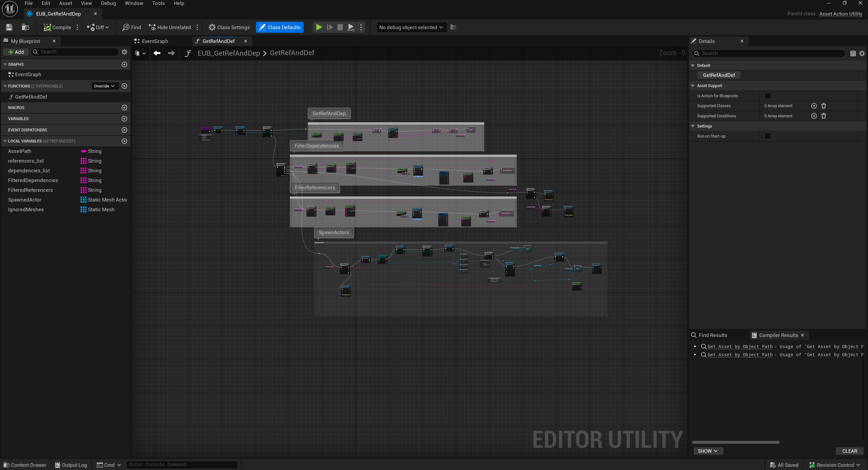Open My Blueprint view options gear
The height and width of the screenshot is (470, 868).
pyautogui.click(x=124, y=52)
